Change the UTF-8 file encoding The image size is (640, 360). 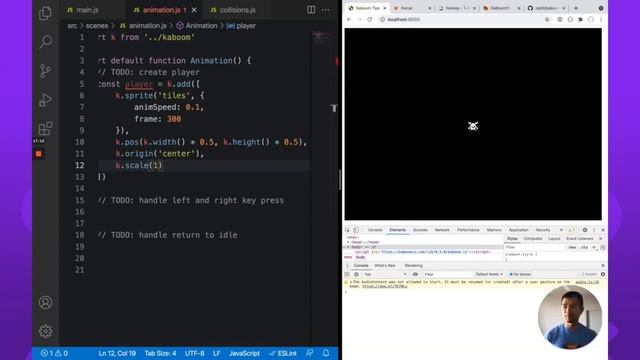[x=195, y=353]
